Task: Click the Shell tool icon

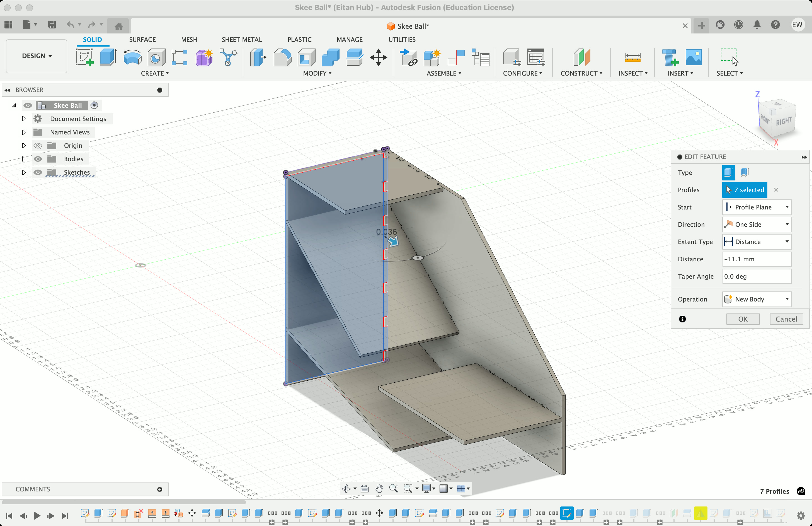Action: click(x=306, y=57)
